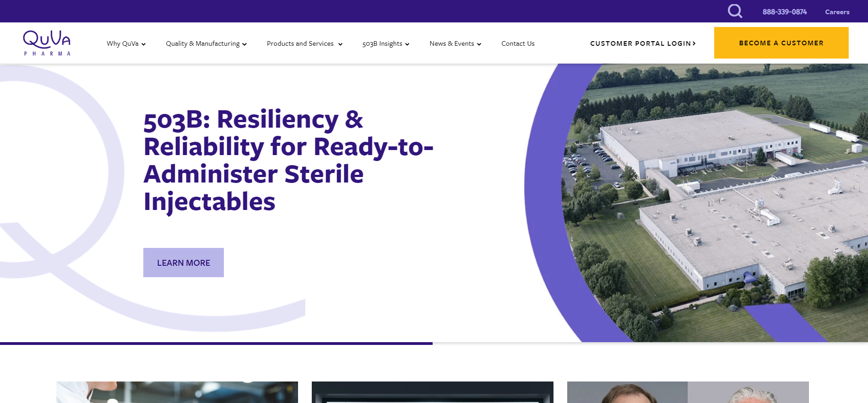The width and height of the screenshot is (868, 403).
Task: Click the arrow next to Customer Portal Login
Action: point(694,43)
